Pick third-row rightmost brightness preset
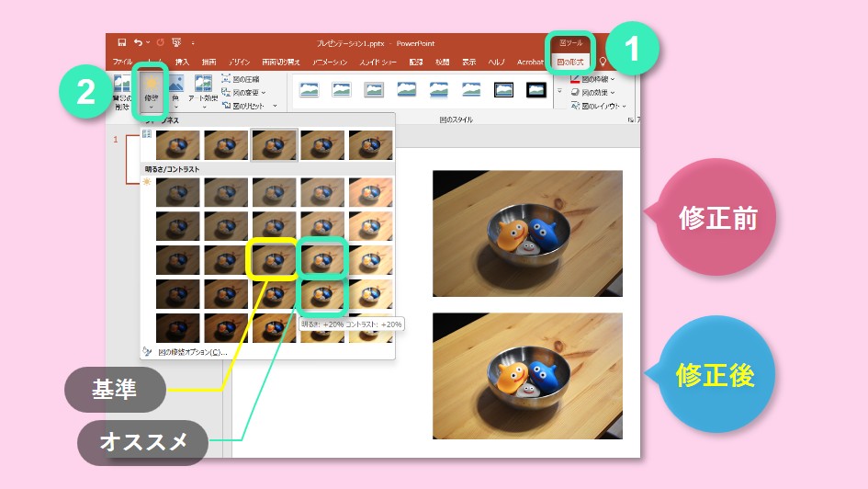Screen dimensions: 868x489 tap(370, 260)
